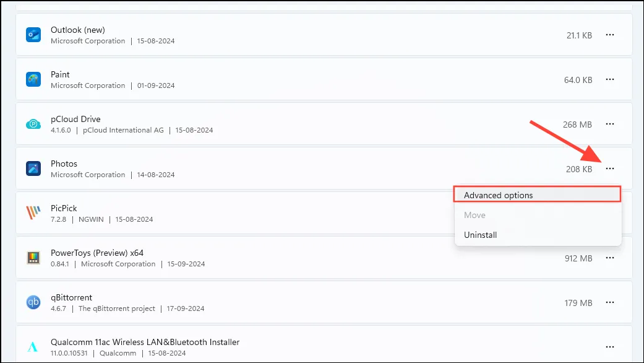This screenshot has height=363, width=644.
Task: Click the 208 KB size of Photos
Action: (x=578, y=169)
